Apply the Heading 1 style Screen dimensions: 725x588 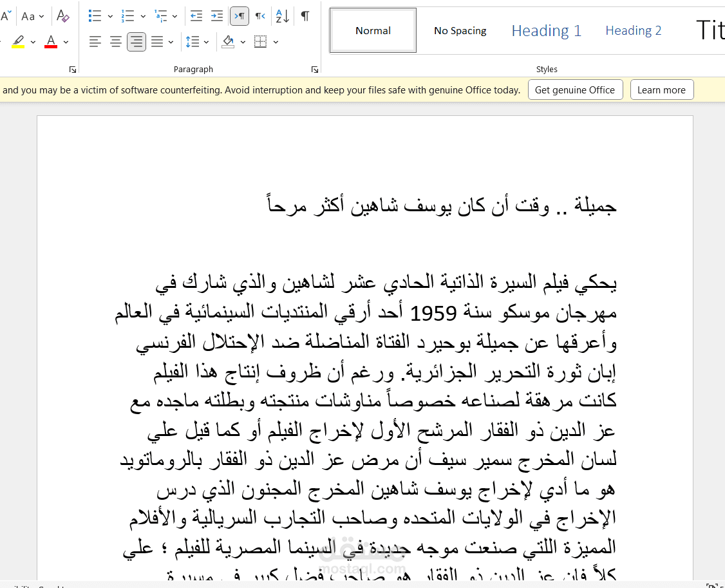click(x=546, y=30)
